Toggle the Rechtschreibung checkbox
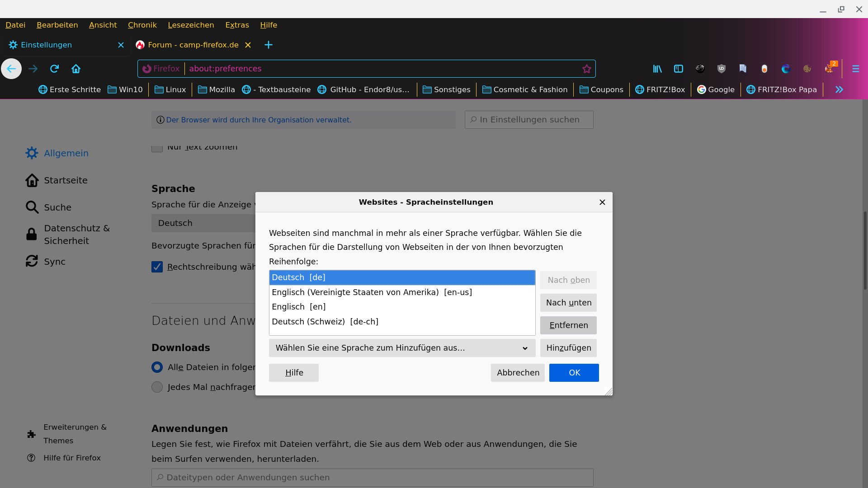Screen dimensions: 868x488 [157, 267]
